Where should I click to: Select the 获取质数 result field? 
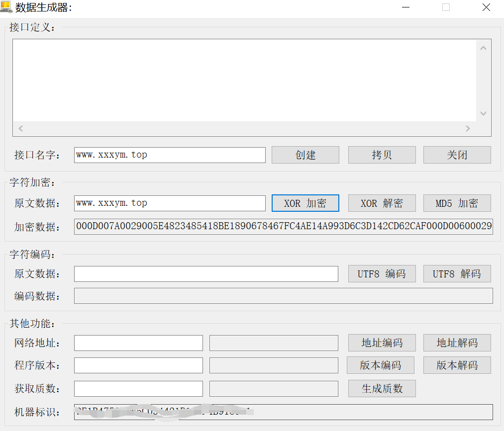274,389
